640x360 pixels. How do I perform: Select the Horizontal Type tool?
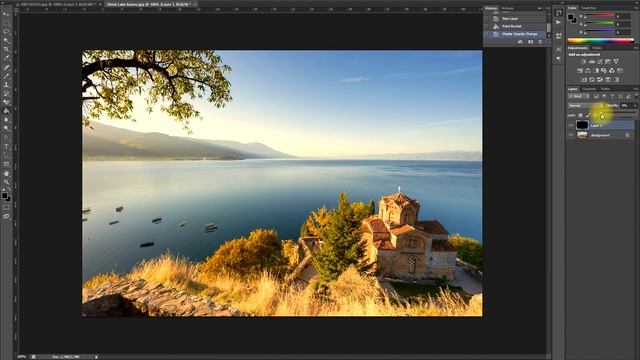coord(6,146)
